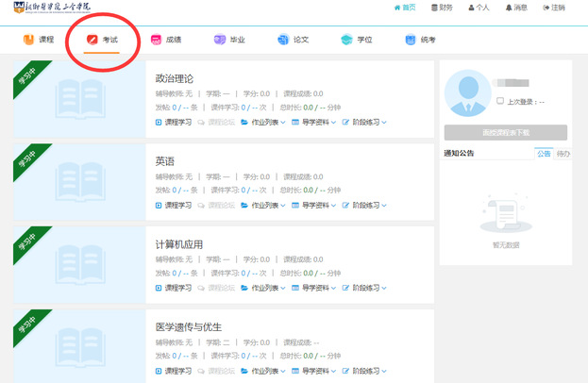Click the 面授课程表下载 button

click(505, 133)
